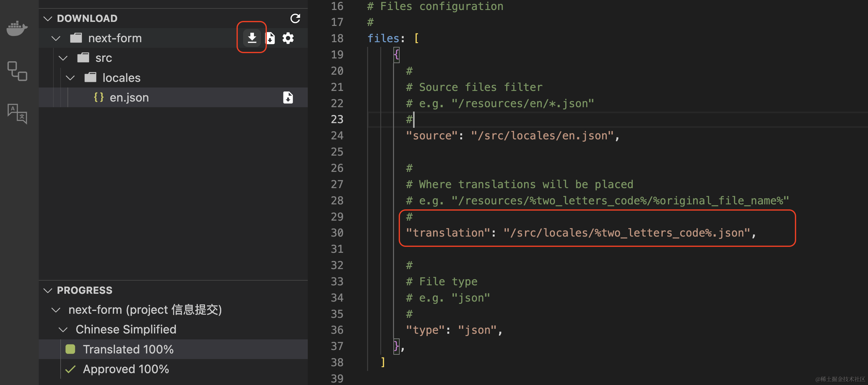868x385 pixels.
Task: Open the remote explorer sidebar icon
Action: click(x=17, y=71)
